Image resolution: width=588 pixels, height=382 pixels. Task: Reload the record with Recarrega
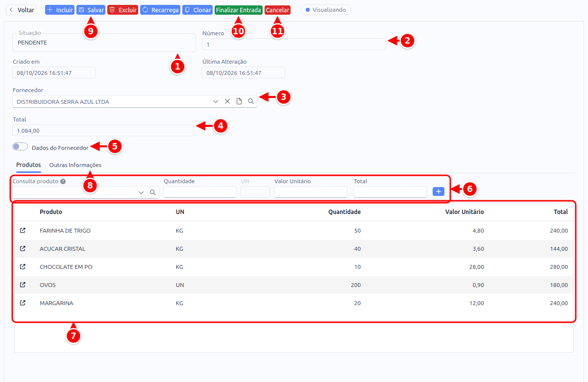pyautogui.click(x=160, y=10)
